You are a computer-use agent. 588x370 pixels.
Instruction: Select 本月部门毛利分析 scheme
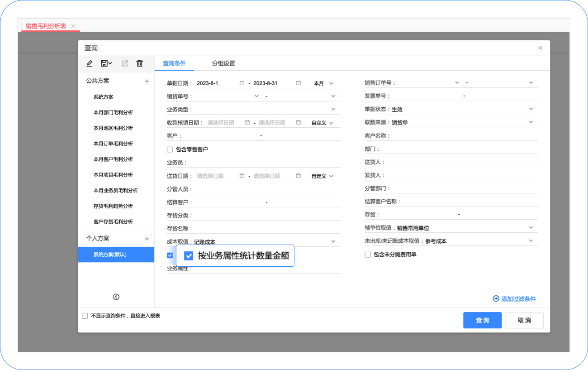point(113,113)
